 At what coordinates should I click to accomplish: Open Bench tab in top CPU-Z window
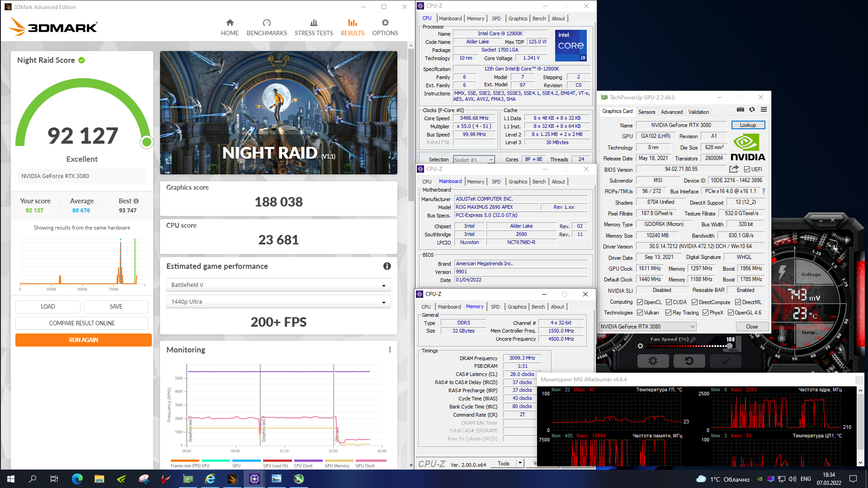point(539,19)
